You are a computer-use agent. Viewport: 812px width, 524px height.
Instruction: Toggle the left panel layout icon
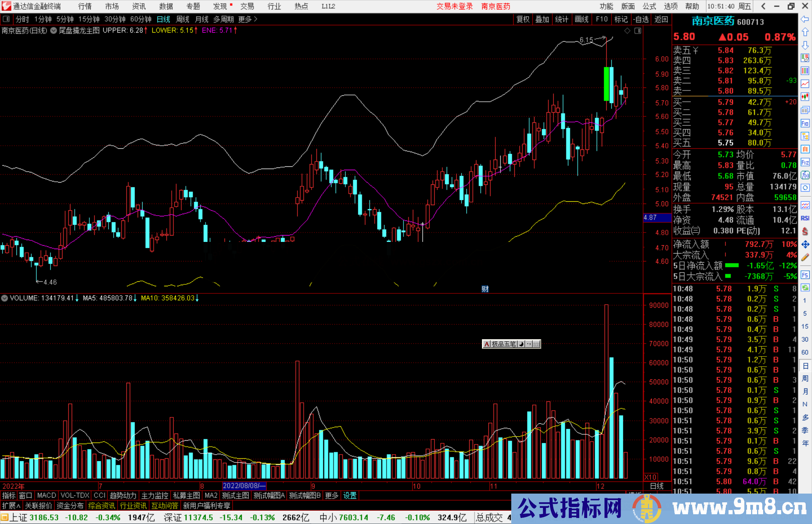[x=6, y=19]
